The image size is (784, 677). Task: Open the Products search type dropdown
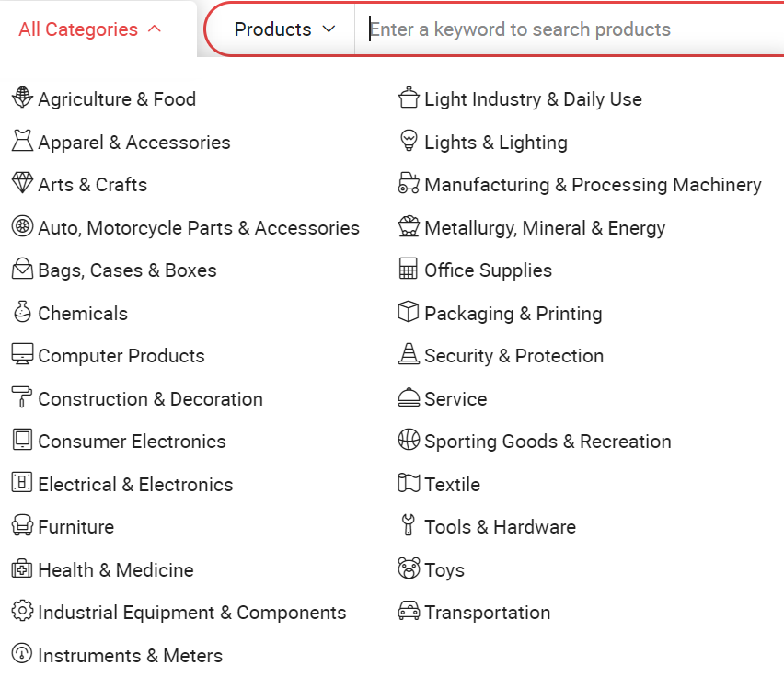285,29
